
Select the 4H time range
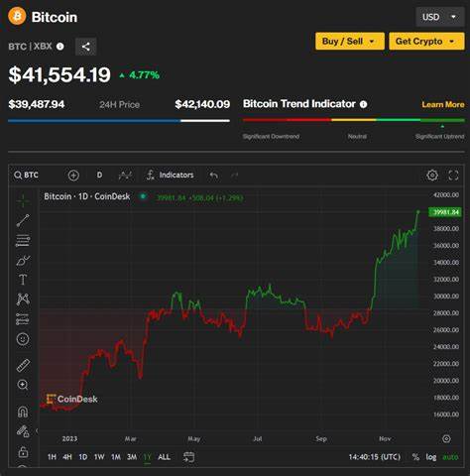pyautogui.click(x=67, y=457)
